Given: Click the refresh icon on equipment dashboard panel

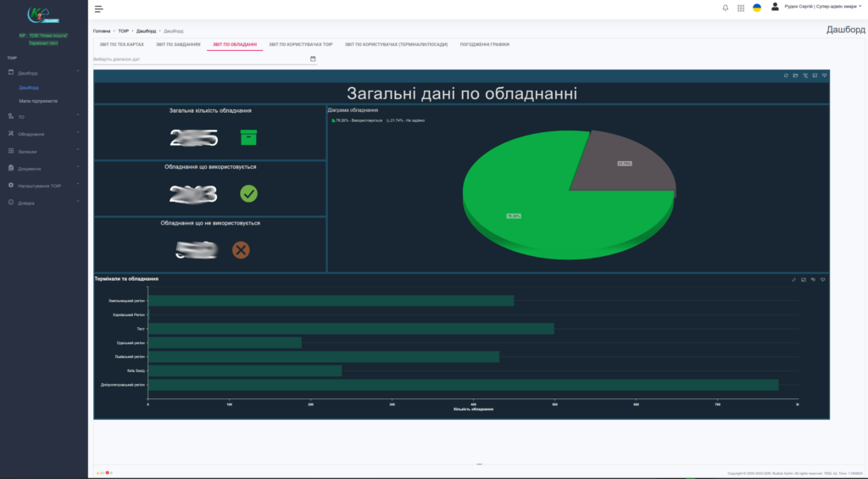Looking at the screenshot, I should (x=786, y=75).
